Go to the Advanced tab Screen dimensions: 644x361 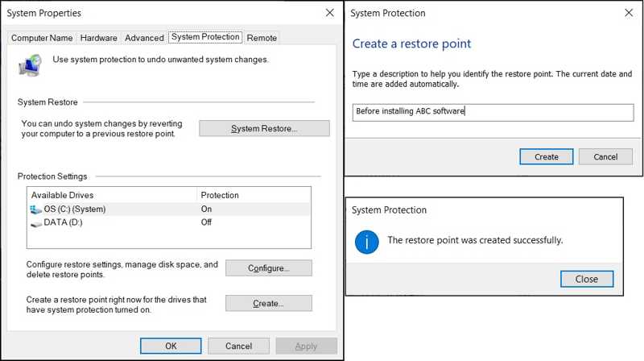(144, 38)
